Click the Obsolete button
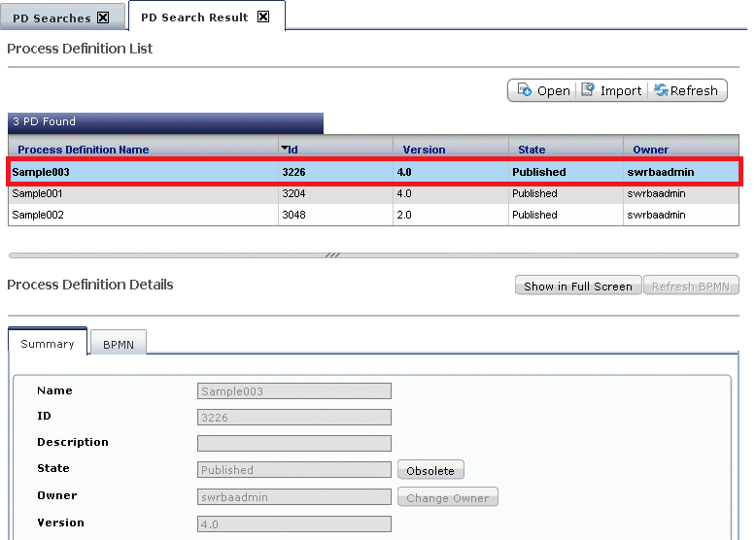 pos(430,470)
